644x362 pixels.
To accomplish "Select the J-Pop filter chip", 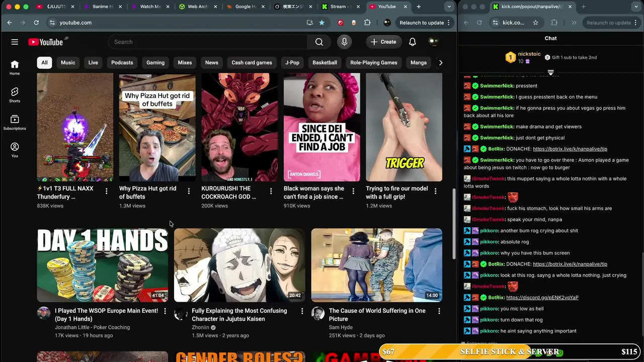I will coord(292,63).
